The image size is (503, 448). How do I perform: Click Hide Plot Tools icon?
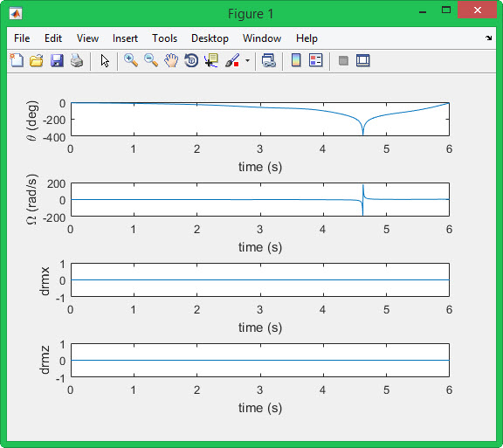tap(343, 60)
